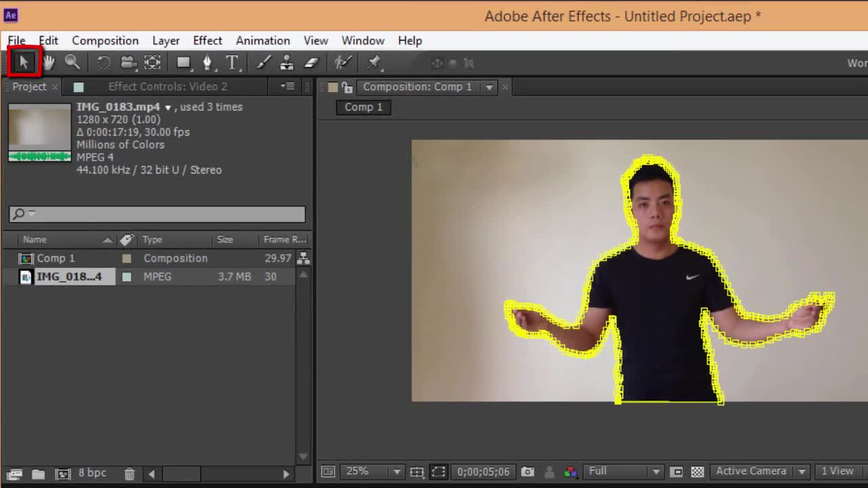Select the Hand tool
Image resolution: width=868 pixels, height=488 pixels.
(x=49, y=62)
